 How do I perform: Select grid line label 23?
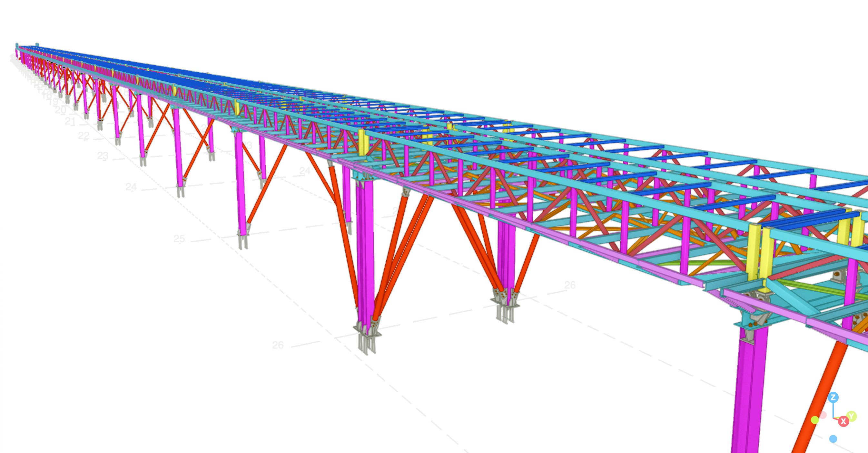pos(103,156)
